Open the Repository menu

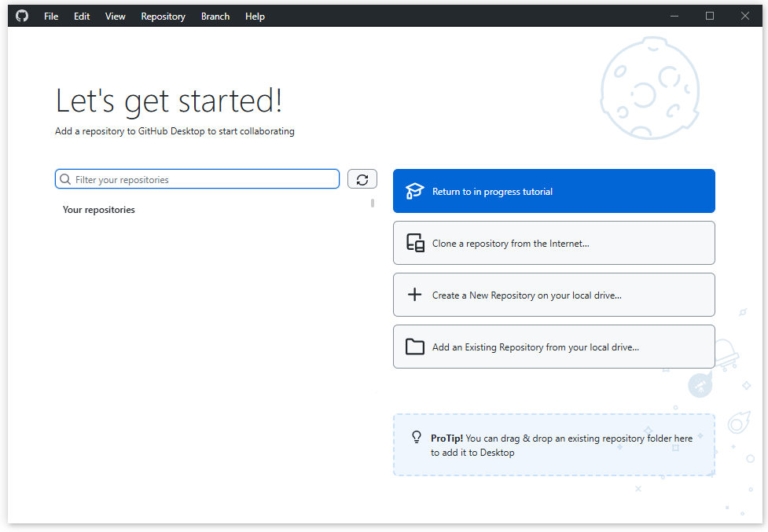pyautogui.click(x=163, y=16)
